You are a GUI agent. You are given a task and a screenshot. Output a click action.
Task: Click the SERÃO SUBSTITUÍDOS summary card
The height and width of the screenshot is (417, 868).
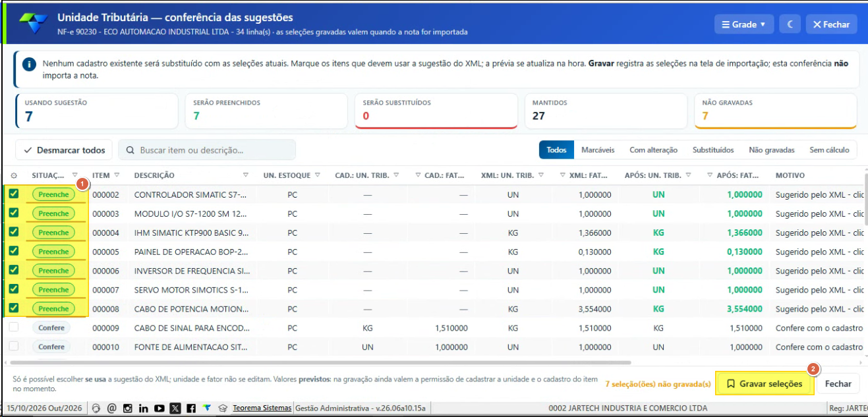[x=436, y=111]
